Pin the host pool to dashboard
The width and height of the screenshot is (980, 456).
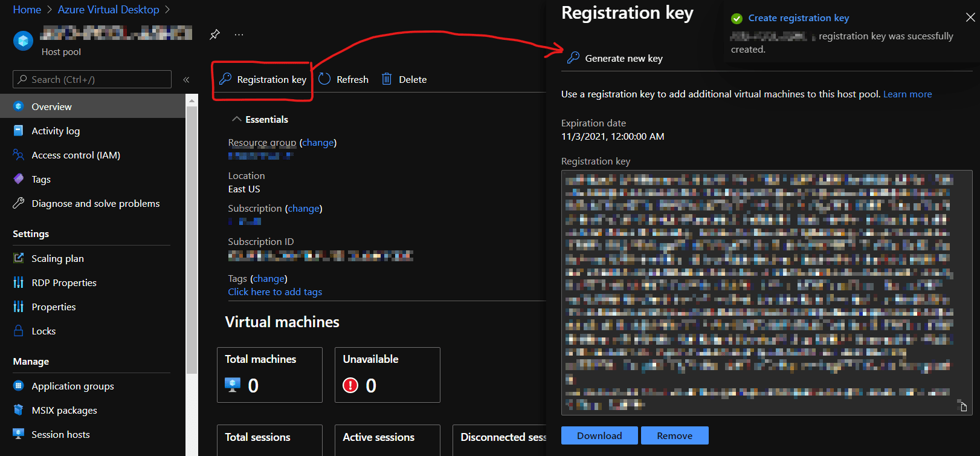pyautogui.click(x=214, y=34)
